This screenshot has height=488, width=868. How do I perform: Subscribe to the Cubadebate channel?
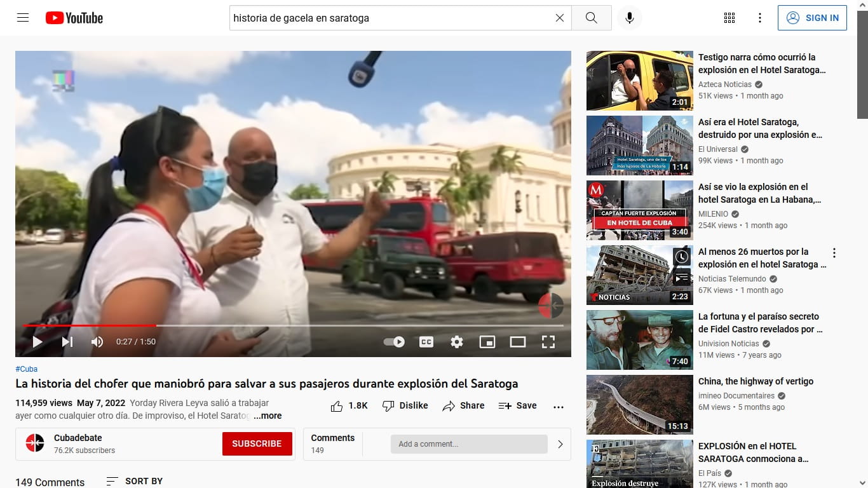coord(257,444)
